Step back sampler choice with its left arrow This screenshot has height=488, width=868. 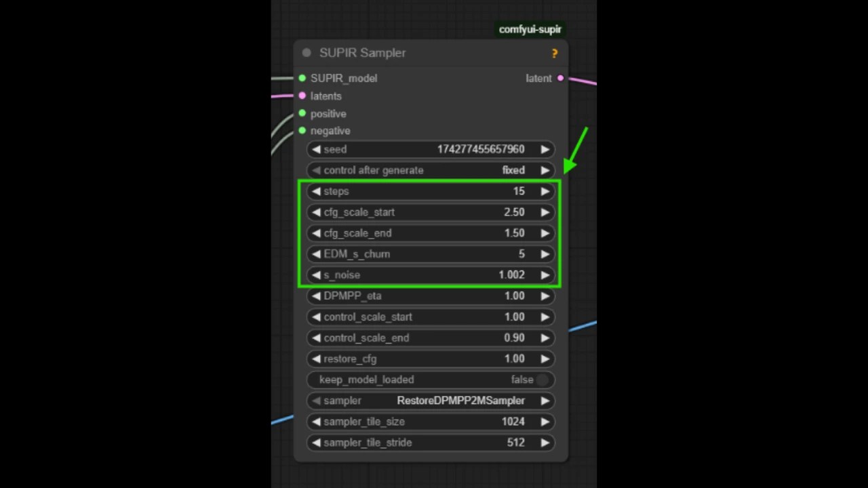click(316, 401)
